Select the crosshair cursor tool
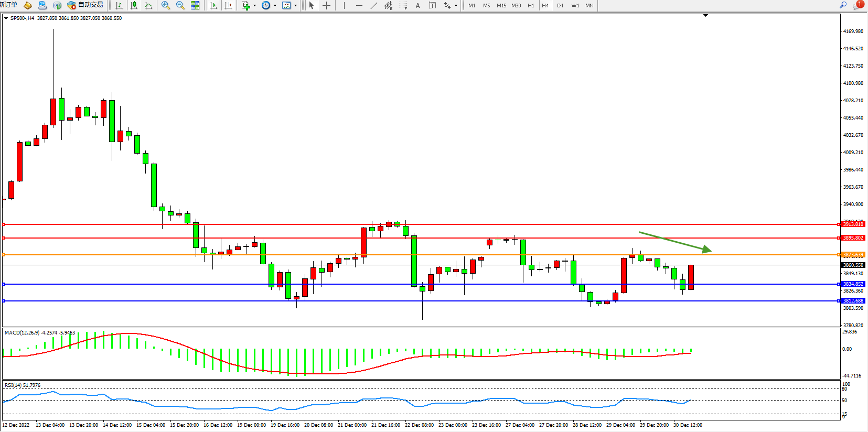Image resolution: width=868 pixels, height=432 pixels. point(326,5)
